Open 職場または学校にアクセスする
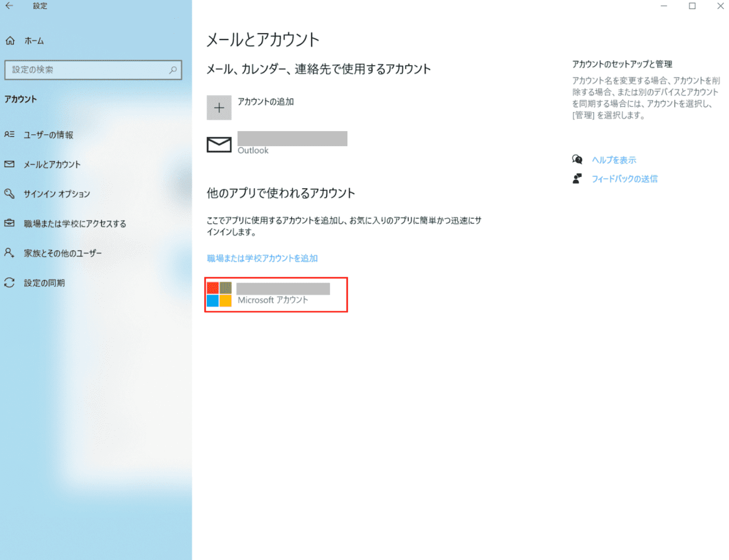 [75, 223]
